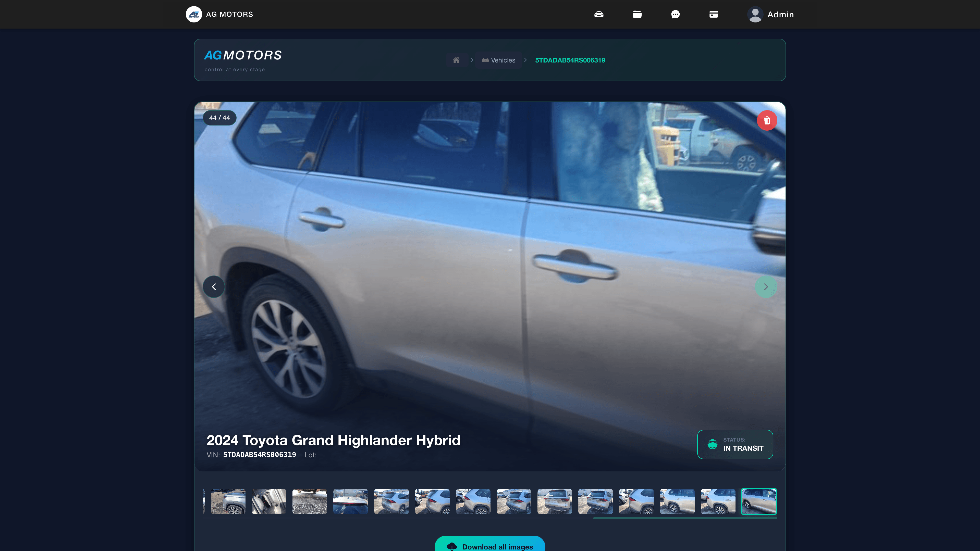Select the highlighted current thumbnail
980x551 pixels.
pyautogui.click(x=759, y=501)
